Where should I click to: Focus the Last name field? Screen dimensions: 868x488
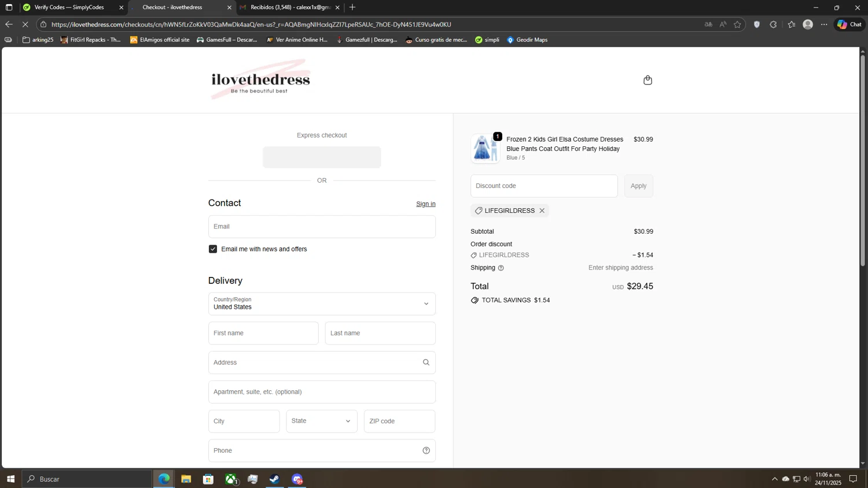point(380,333)
